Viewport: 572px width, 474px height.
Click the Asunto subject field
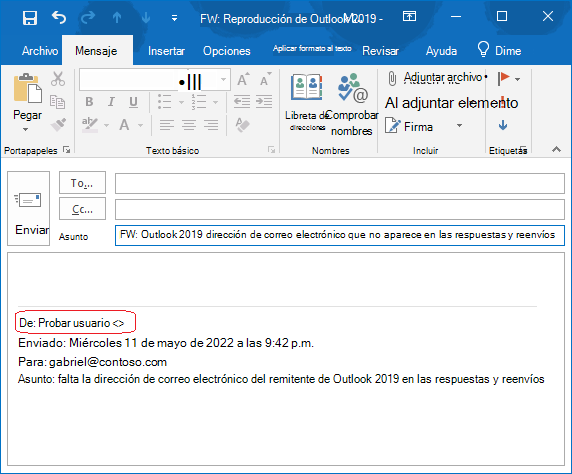(340, 235)
